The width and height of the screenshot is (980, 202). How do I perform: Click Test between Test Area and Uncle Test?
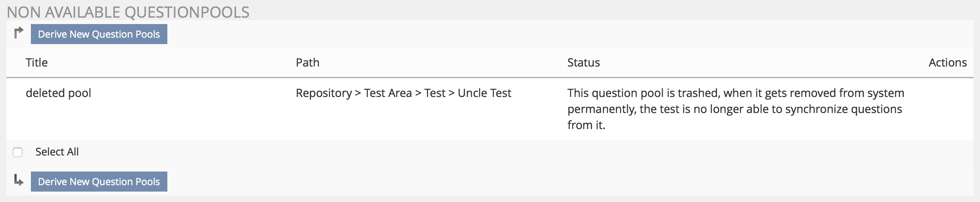(x=435, y=93)
